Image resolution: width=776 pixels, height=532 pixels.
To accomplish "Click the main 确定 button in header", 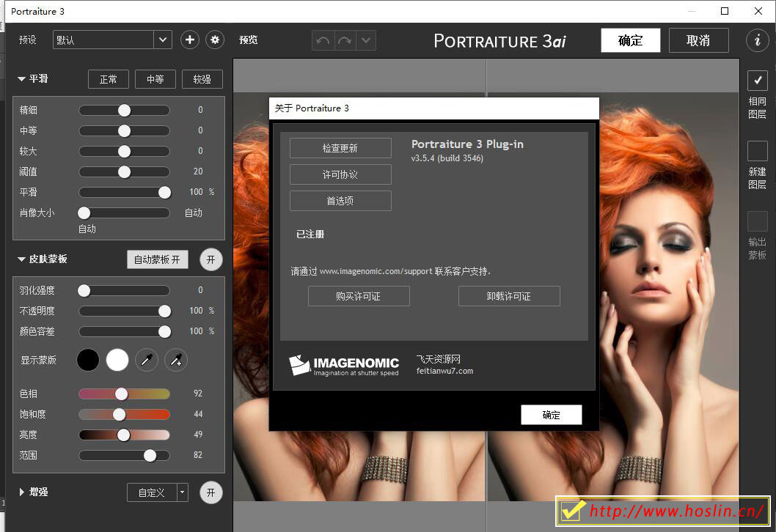I will pos(631,40).
